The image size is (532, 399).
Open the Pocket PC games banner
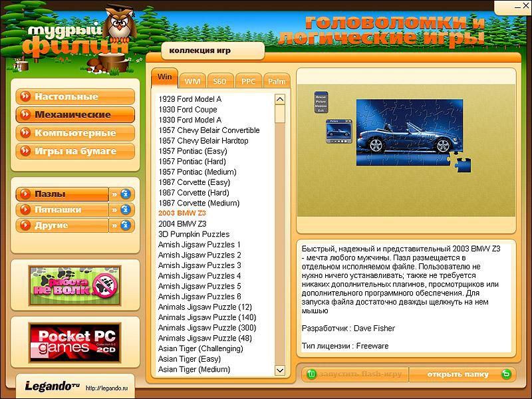point(74,341)
